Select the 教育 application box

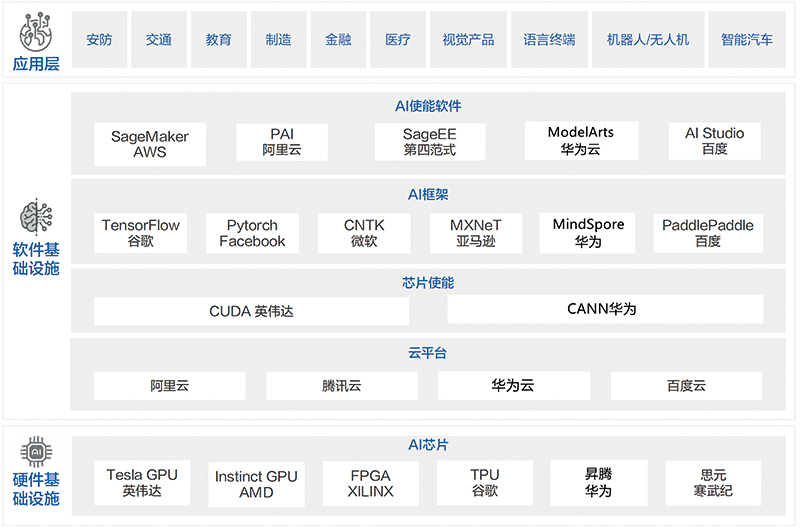(218, 40)
